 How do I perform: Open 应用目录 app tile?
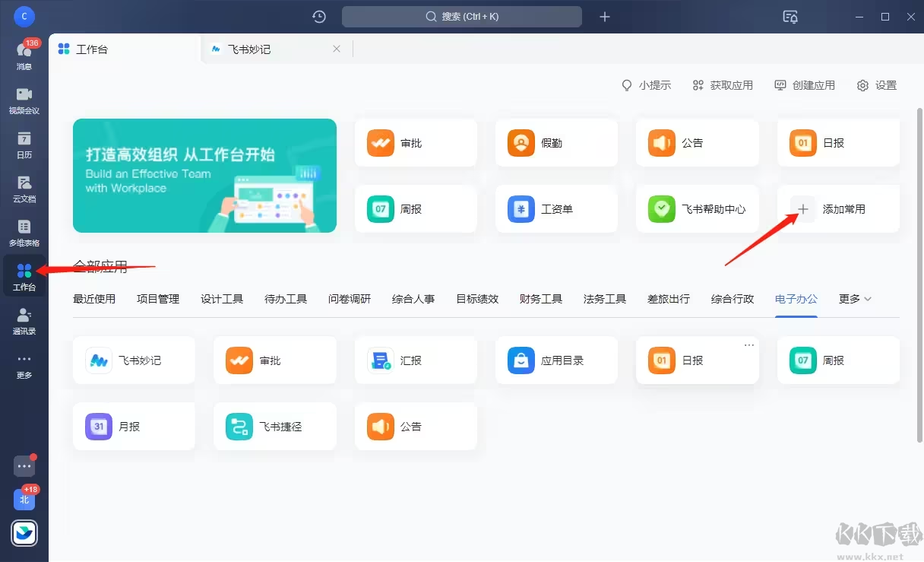click(556, 360)
